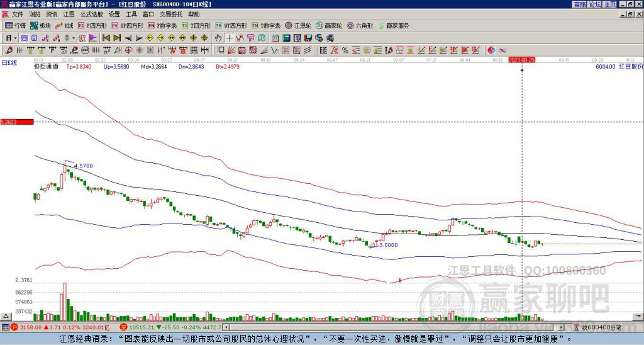Select the hand pan tool
Viewport: 644px width, 345px height.
(218, 38)
